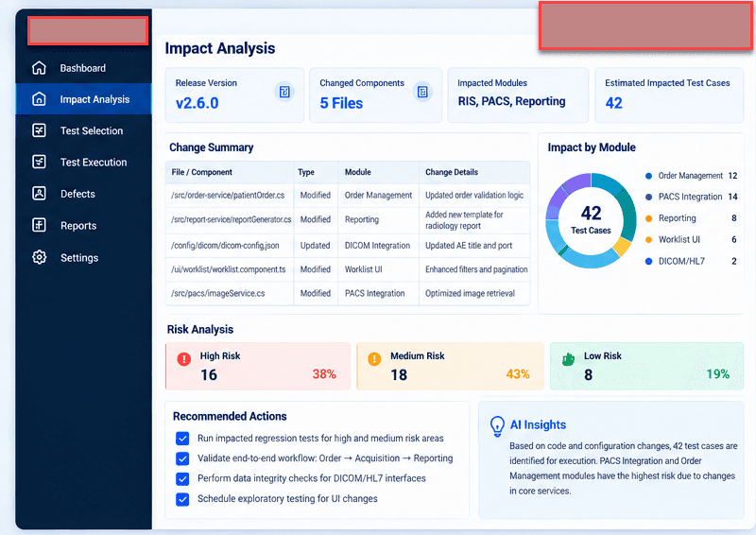Toggle 'Perform data integrity checks' checkbox
Image resolution: width=756 pixels, height=535 pixels.
(x=182, y=478)
